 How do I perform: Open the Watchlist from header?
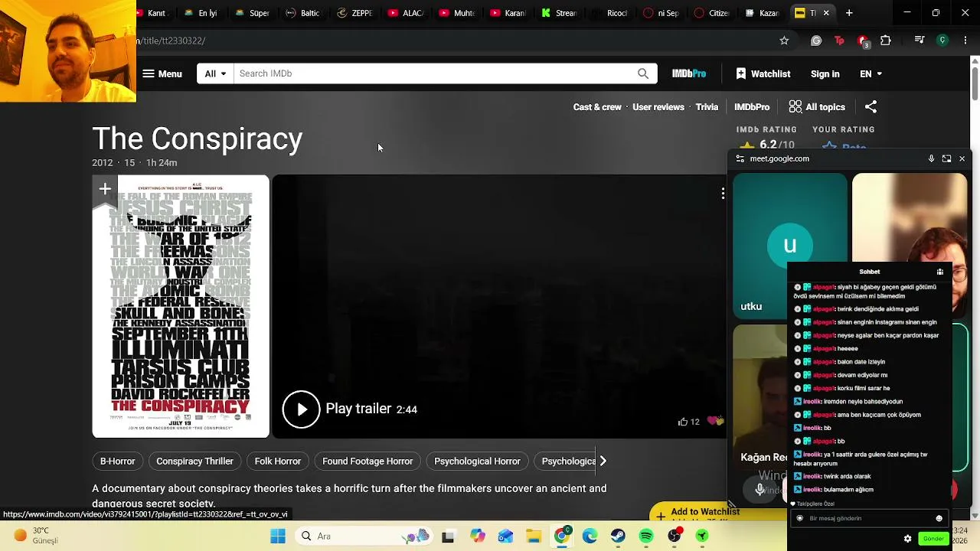(763, 73)
